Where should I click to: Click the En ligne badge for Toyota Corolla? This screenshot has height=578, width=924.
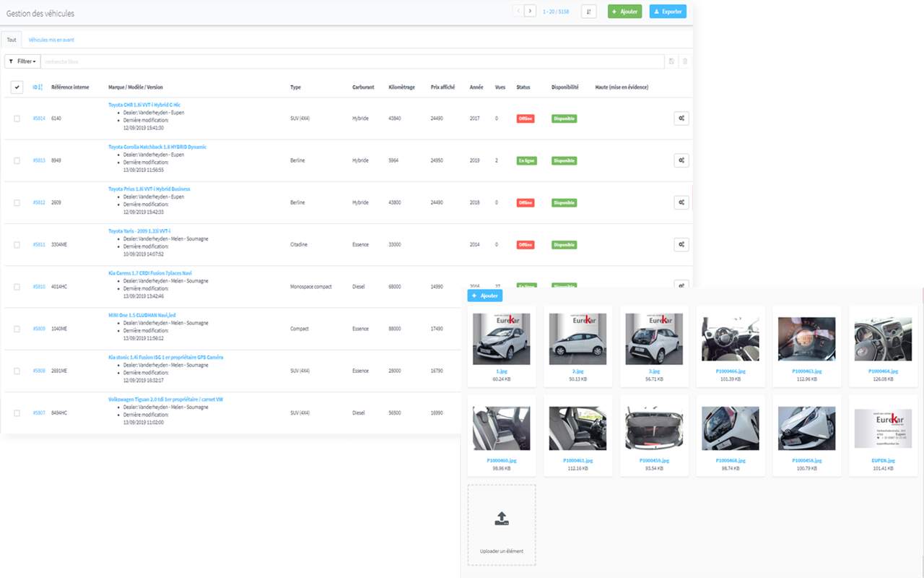(x=527, y=160)
